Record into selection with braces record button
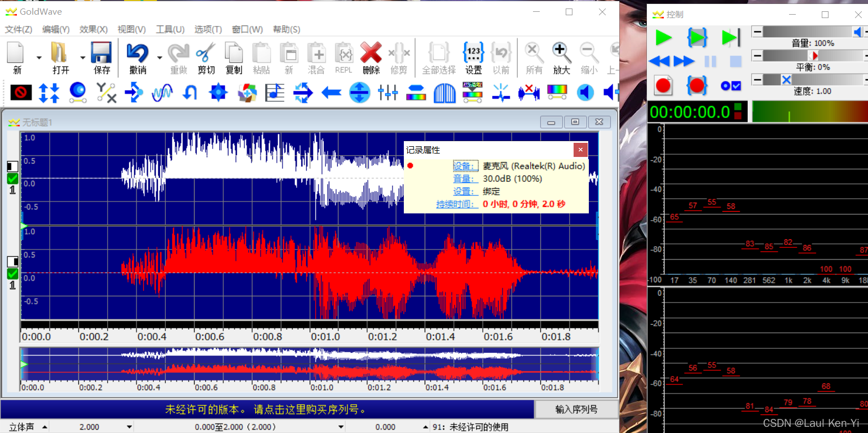The height and width of the screenshot is (433, 868). point(697,86)
